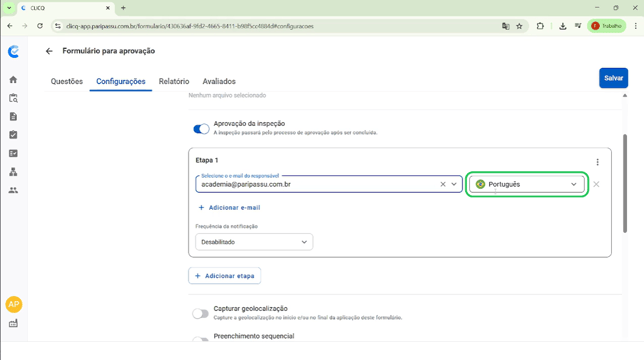This screenshot has width=644, height=360.
Task: Click the page vertical scrollbar
Action: pos(625,183)
